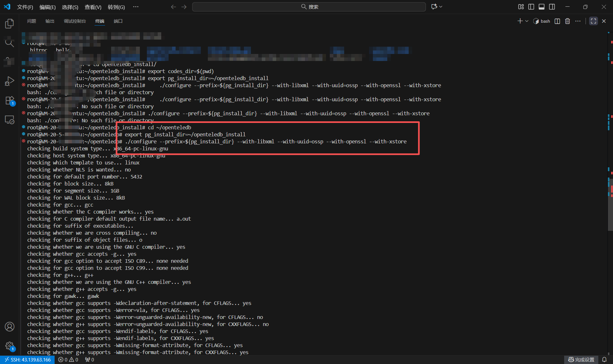Open notifications bell in status bar
Screen dimensions: 613x364
tap(604, 360)
